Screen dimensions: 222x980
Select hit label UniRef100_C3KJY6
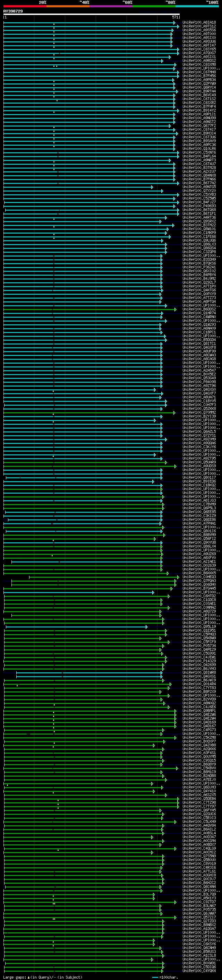199,447
